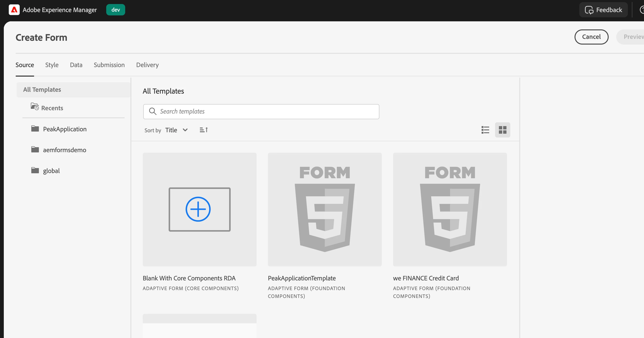Screen dimensions: 644x338
Task: Click the blue plus blank template icon
Action: (198, 209)
